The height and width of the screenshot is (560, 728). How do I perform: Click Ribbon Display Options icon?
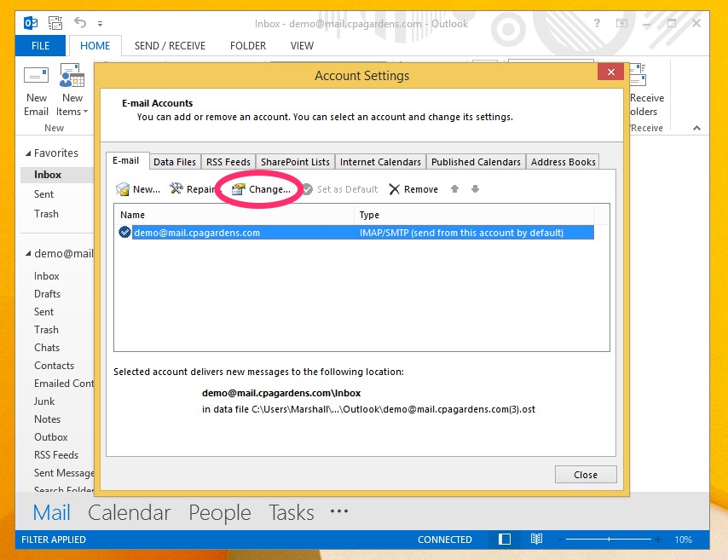pos(621,23)
